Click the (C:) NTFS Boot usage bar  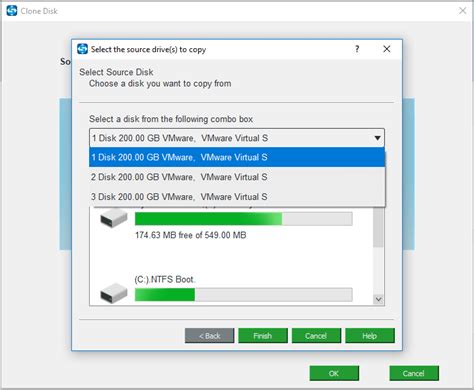[x=244, y=295]
